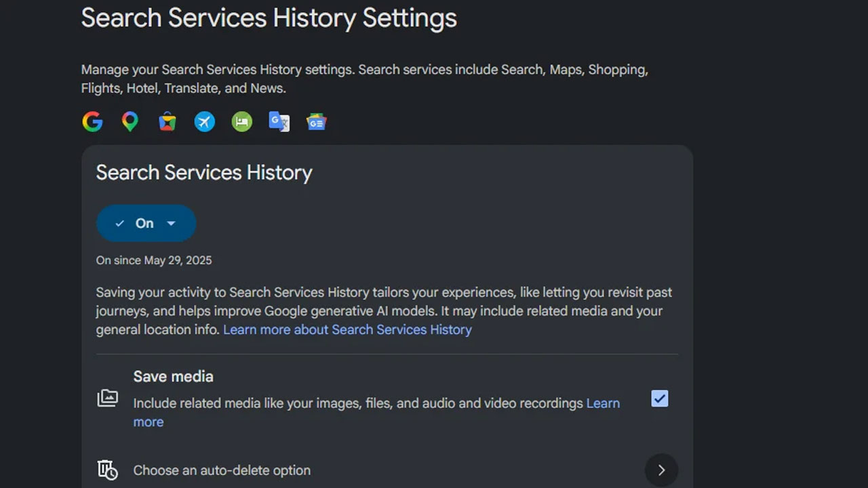Click the checkmark inside the On button
This screenshot has height=488, width=868.
point(120,224)
